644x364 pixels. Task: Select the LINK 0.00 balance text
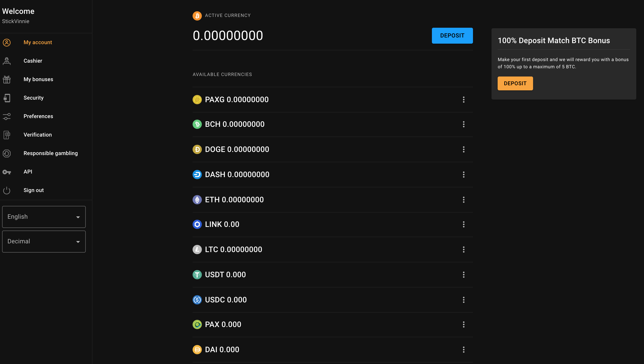click(x=222, y=224)
